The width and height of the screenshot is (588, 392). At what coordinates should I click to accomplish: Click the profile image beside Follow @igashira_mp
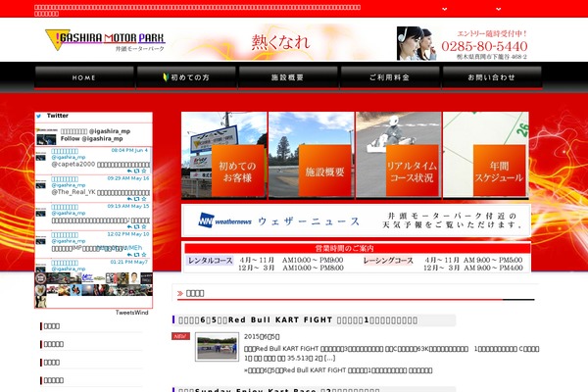[x=46, y=137]
